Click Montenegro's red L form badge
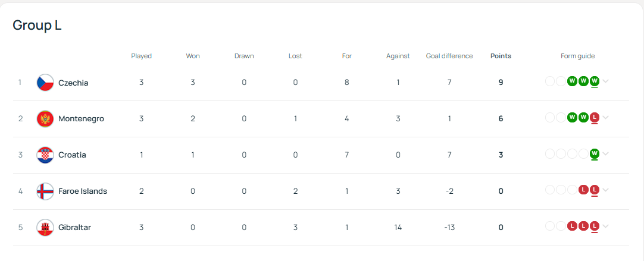The image size is (644, 261). [x=595, y=117]
